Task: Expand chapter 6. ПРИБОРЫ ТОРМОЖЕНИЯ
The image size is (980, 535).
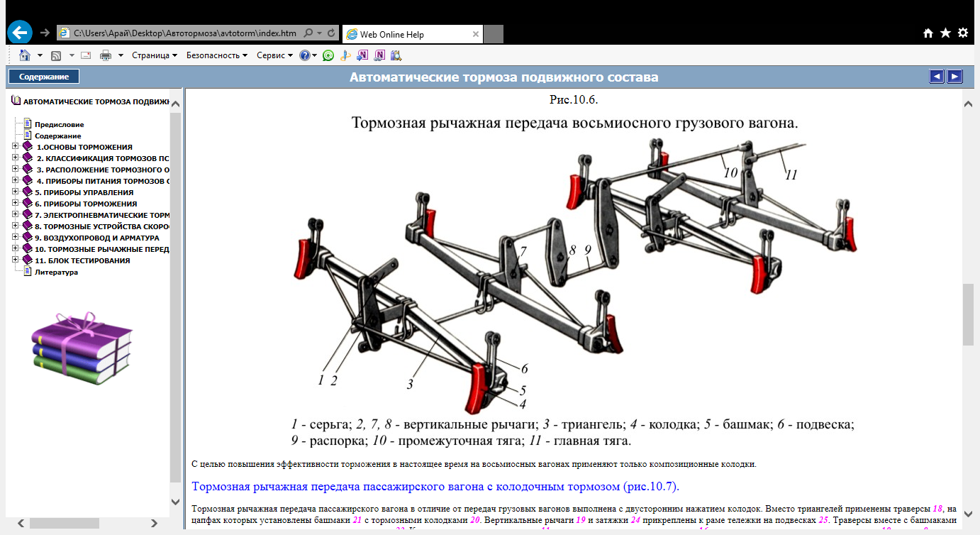Action: (16, 204)
